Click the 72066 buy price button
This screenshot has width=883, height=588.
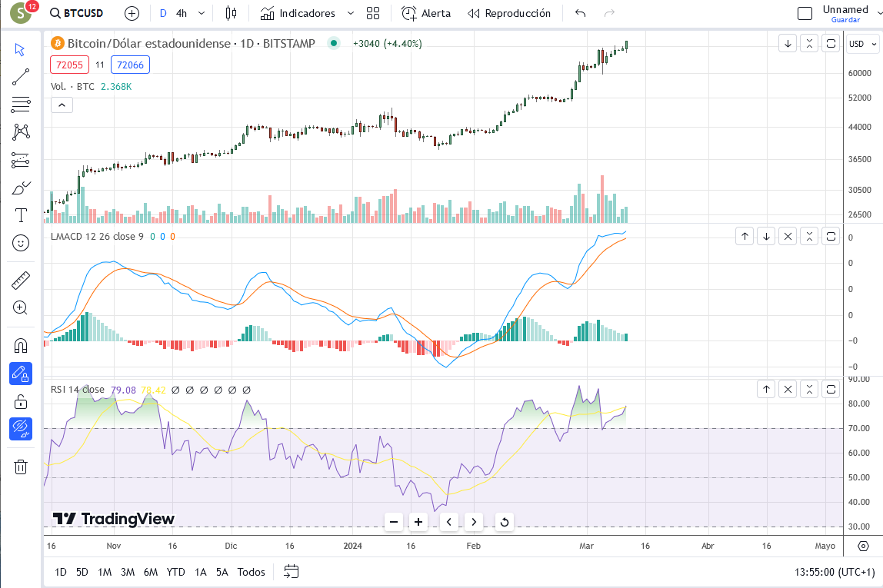point(130,65)
